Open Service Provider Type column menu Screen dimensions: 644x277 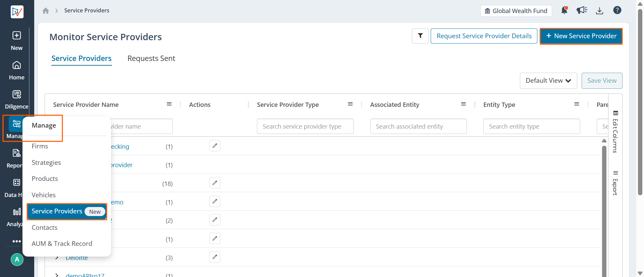[350, 104]
